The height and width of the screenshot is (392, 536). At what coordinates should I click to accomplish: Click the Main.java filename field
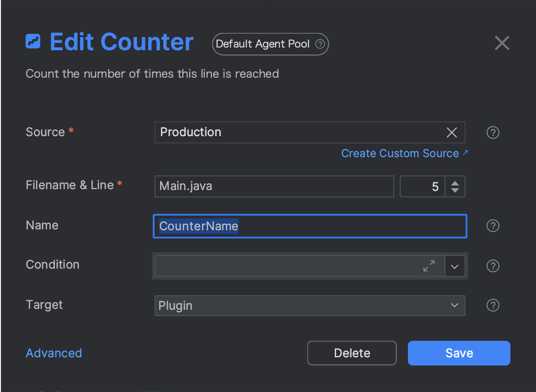pos(274,186)
